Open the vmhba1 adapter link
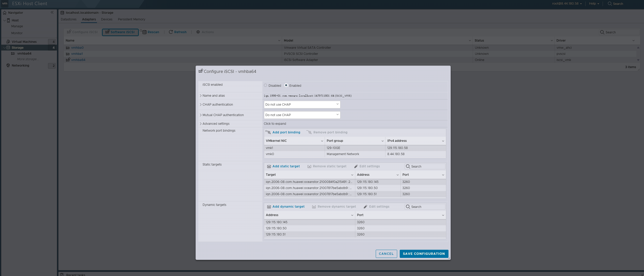The width and height of the screenshot is (644, 276). (77, 54)
